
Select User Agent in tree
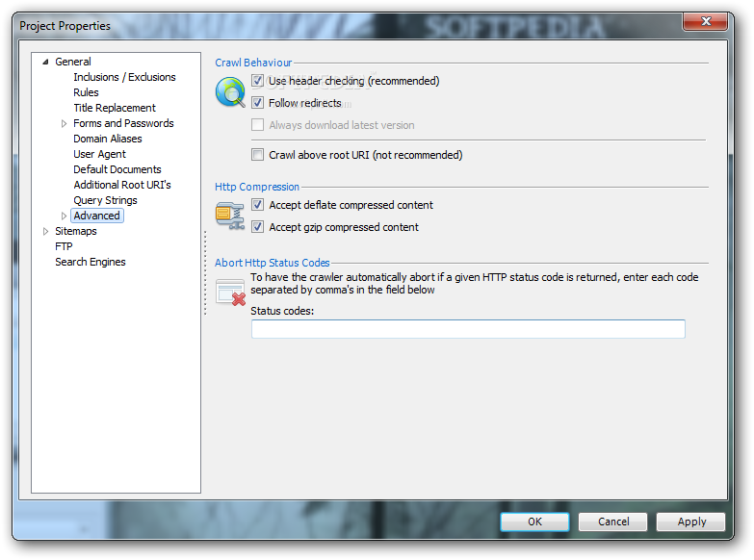[x=99, y=154]
